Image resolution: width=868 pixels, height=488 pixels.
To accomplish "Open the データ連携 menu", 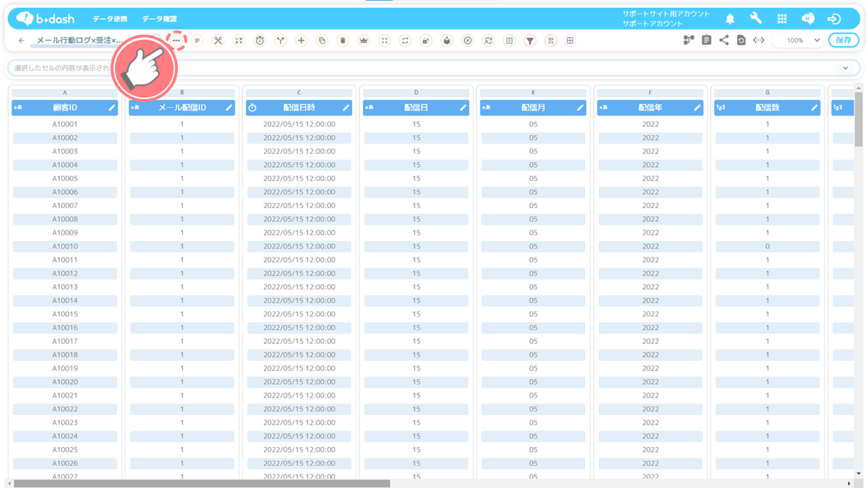I will pyautogui.click(x=109, y=19).
